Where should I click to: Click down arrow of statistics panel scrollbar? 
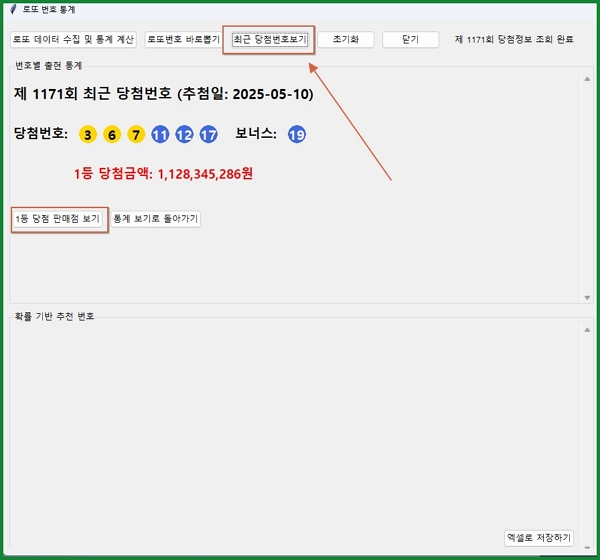point(587,297)
